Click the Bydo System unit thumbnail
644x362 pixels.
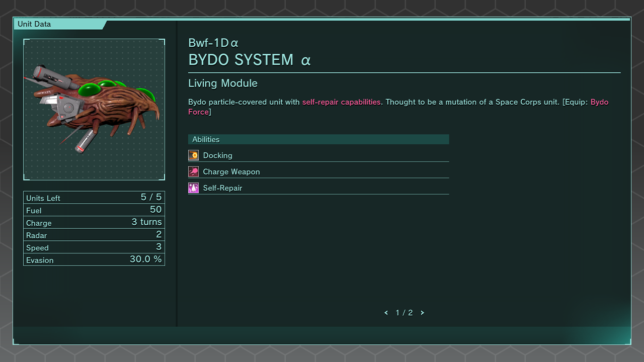tap(94, 110)
